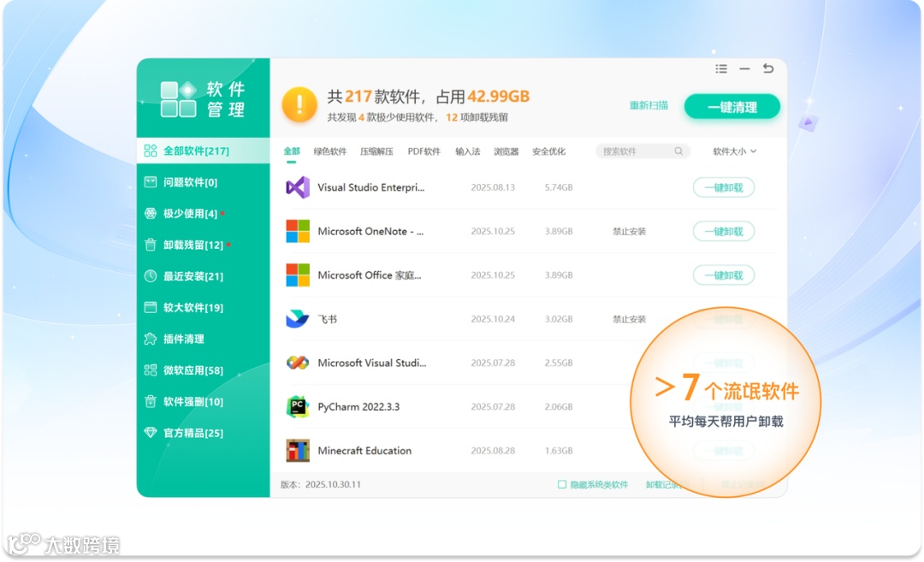Click the Minecraft Education app icon
The image size is (924, 562).
point(298,451)
